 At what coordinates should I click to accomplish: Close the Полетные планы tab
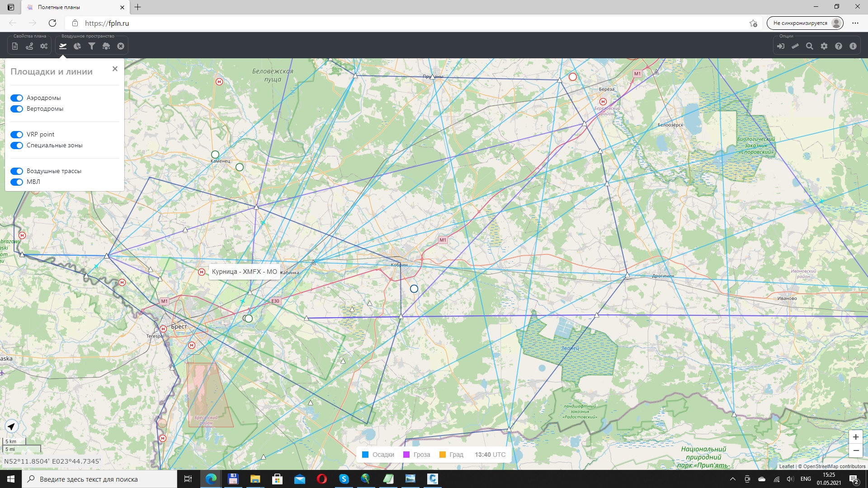click(122, 7)
